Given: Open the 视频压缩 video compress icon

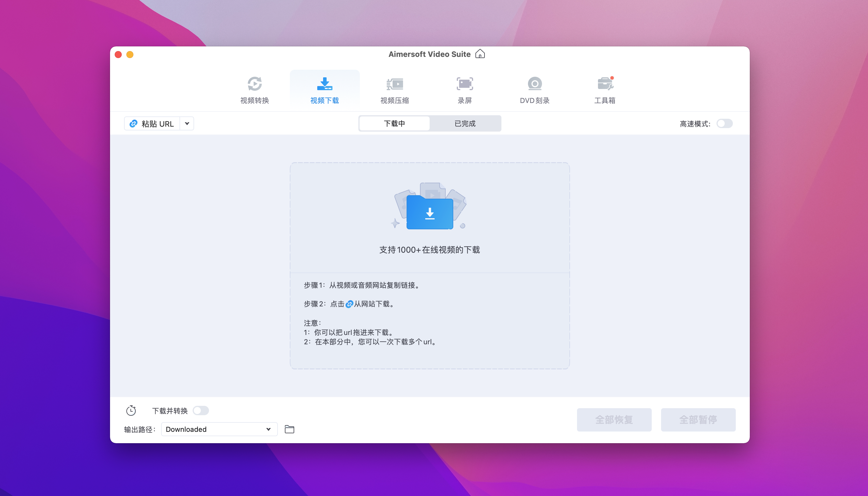Looking at the screenshot, I should (395, 84).
